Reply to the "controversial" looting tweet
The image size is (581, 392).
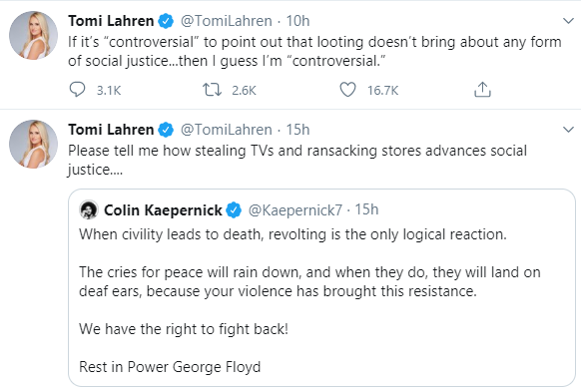coord(77,90)
